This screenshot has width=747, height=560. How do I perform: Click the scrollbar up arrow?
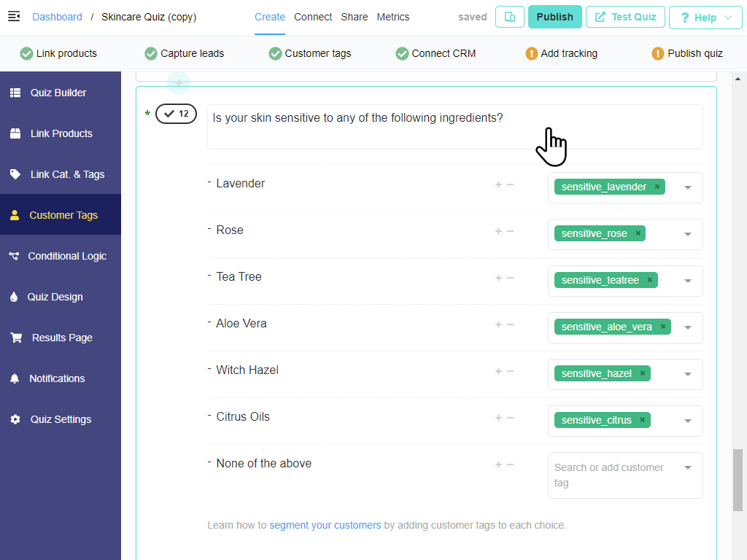point(738,79)
